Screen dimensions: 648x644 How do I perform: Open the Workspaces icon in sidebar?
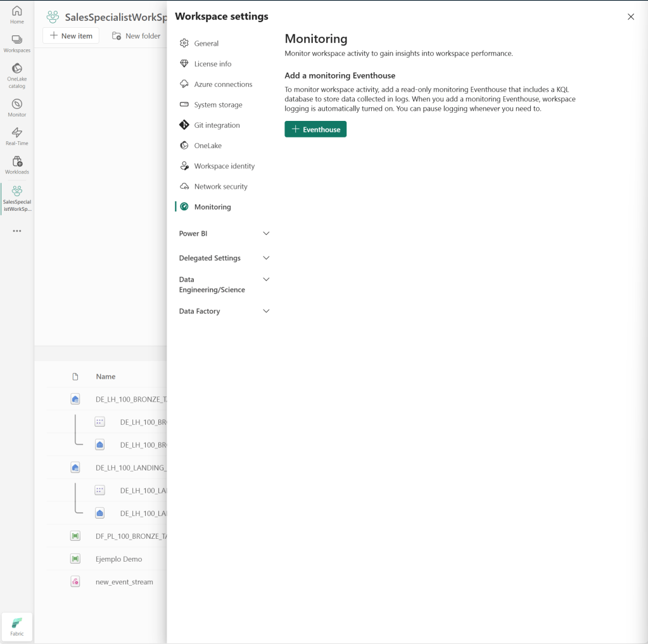click(17, 40)
